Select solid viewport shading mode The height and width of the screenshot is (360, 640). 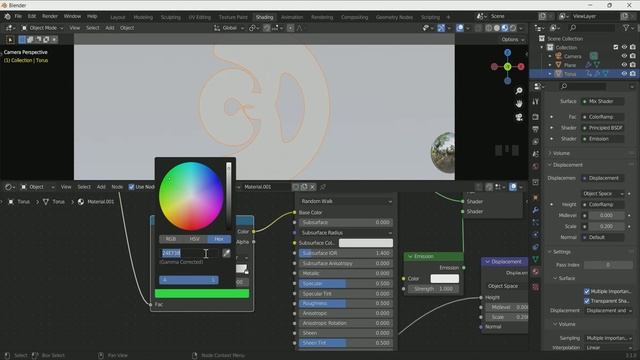497,28
